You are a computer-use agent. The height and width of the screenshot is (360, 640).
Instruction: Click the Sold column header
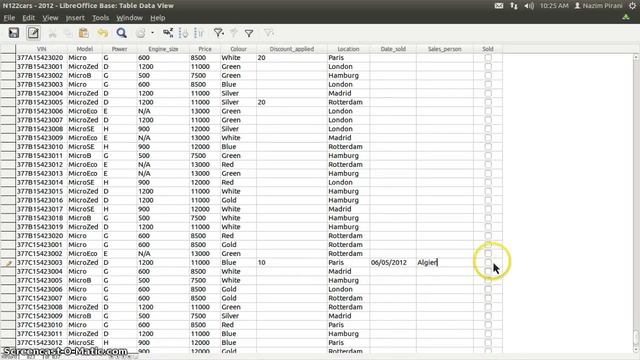click(x=488, y=49)
